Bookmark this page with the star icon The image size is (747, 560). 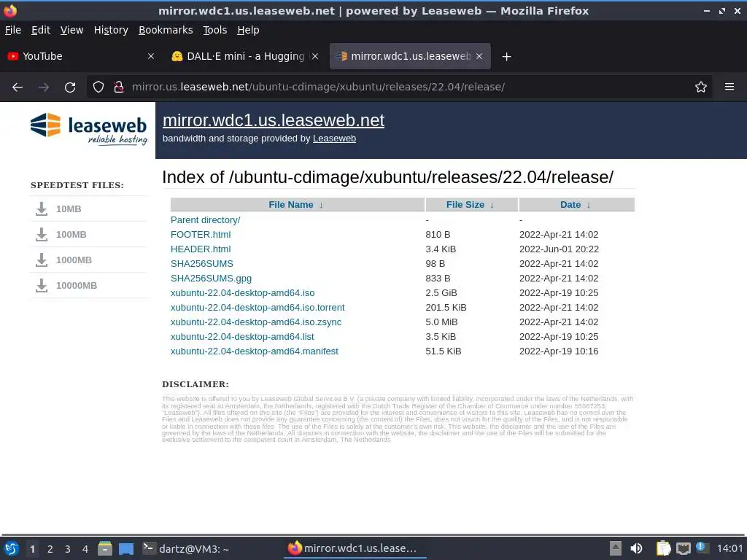click(701, 87)
